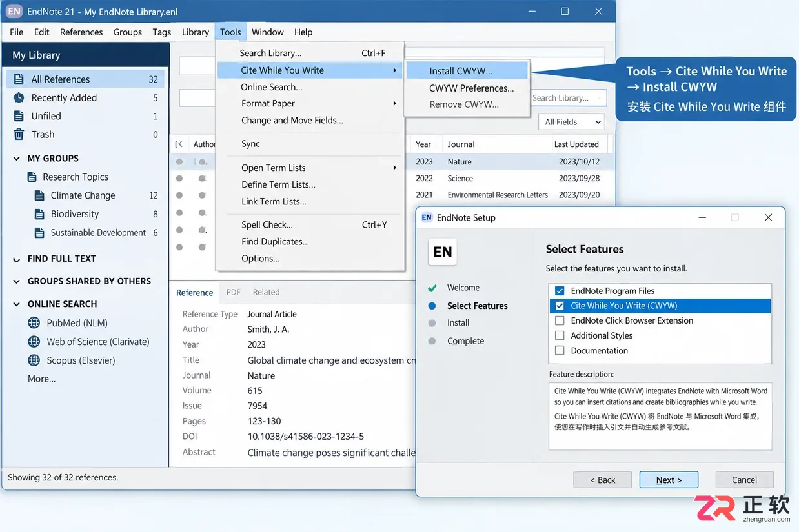Screen dimensions: 799x532
Task: Open the Related tab
Action: 266,292
